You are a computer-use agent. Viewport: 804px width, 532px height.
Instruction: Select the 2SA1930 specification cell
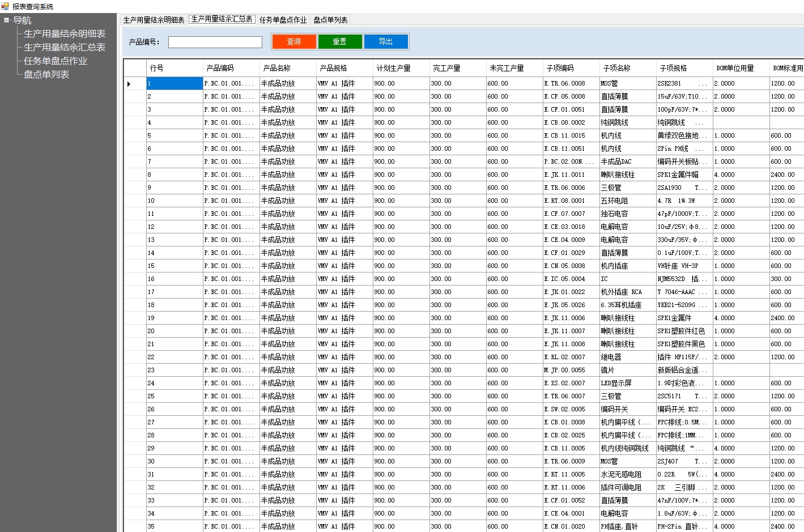684,188
